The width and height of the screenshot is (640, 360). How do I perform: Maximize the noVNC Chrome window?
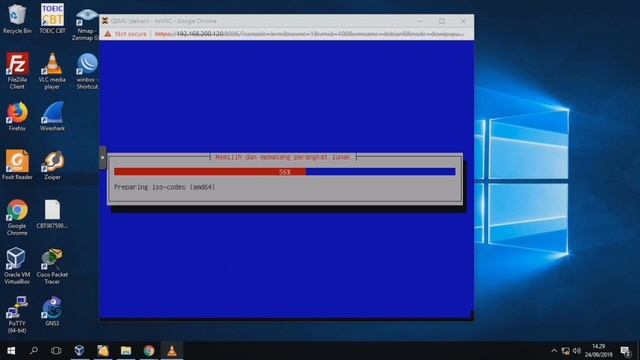[x=442, y=21]
